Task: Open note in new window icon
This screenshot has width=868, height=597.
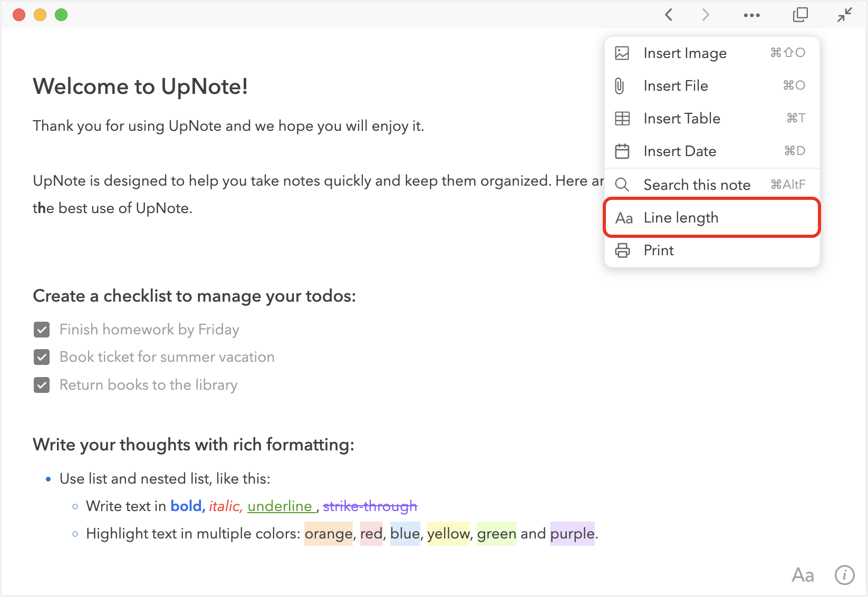Action: pyautogui.click(x=800, y=15)
